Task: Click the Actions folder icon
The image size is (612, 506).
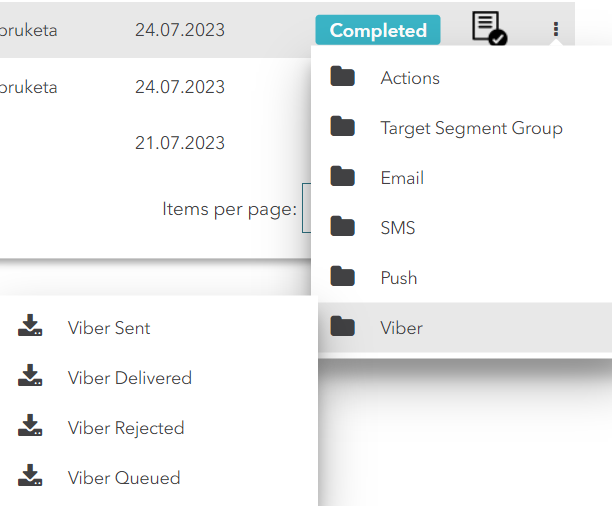Action: click(343, 77)
